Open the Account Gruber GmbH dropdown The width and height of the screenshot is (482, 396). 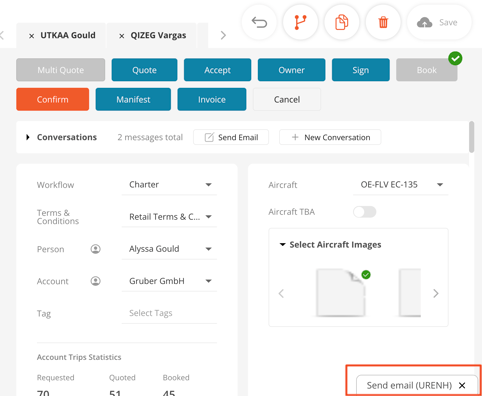click(x=169, y=281)
